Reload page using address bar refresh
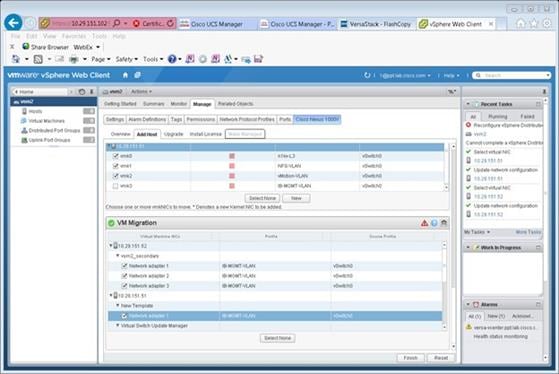Viewport: 559px width, 374px height. tap(170, 24)
